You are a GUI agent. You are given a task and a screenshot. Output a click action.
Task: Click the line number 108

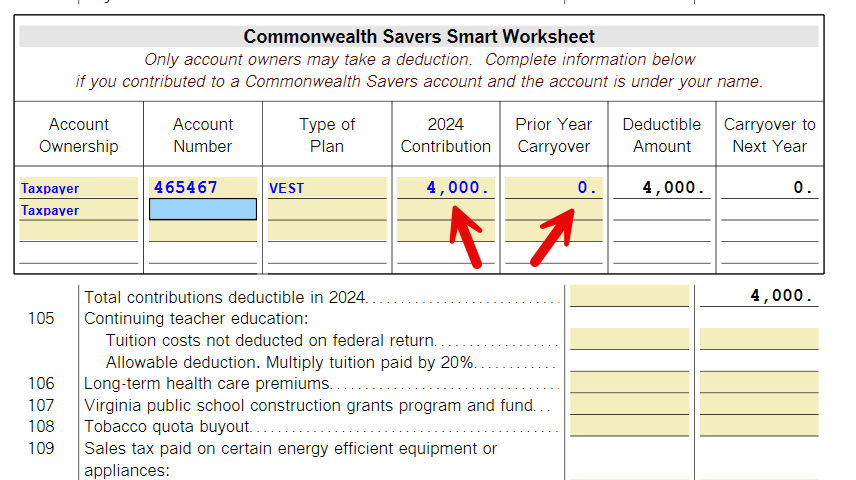pyautogui.click(x=41, y=426)
